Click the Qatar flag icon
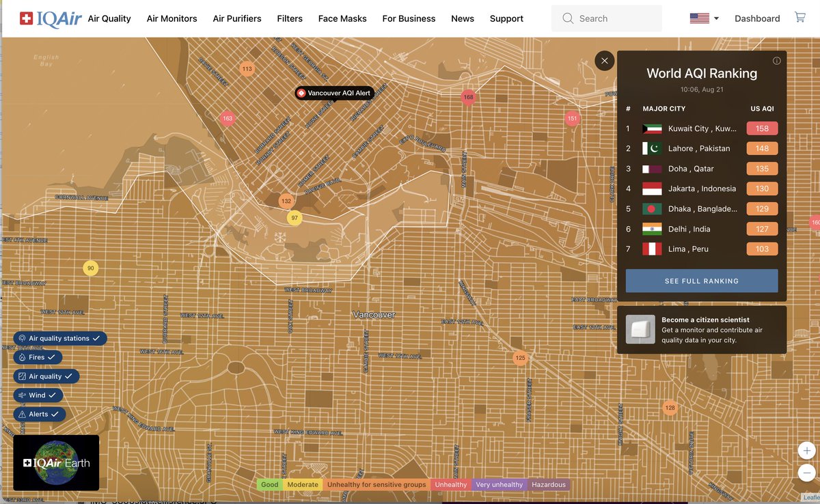 coord(652,169)
